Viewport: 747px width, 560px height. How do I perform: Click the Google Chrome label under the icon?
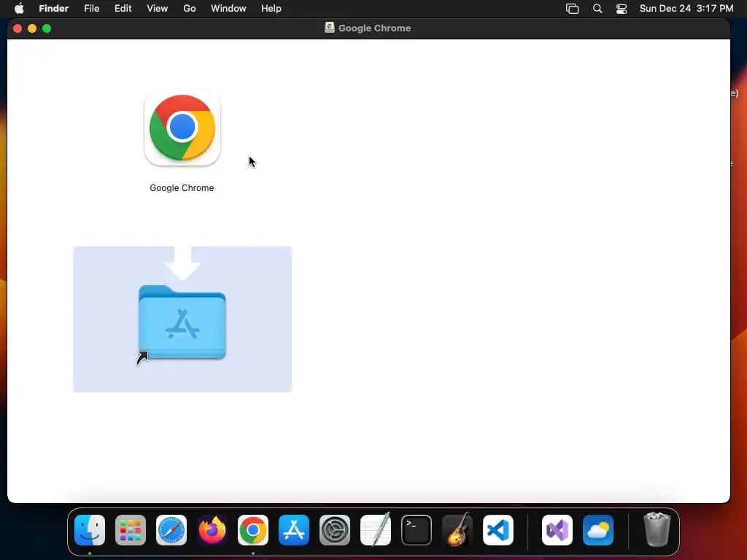point(182,188)
